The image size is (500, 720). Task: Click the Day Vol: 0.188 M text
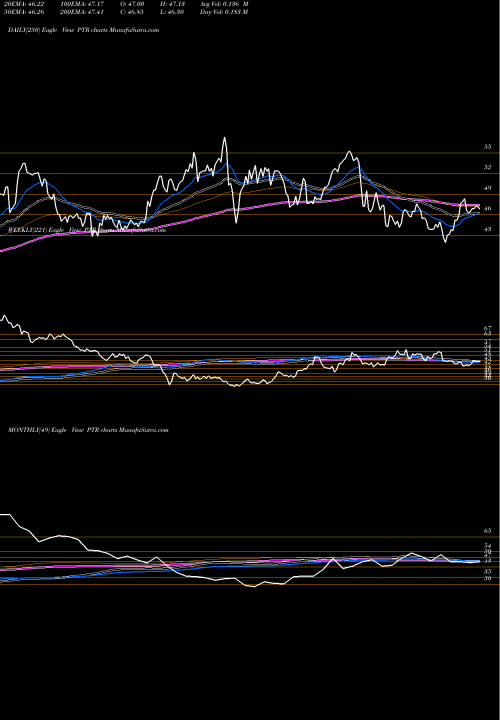click(x=224, y=12)
